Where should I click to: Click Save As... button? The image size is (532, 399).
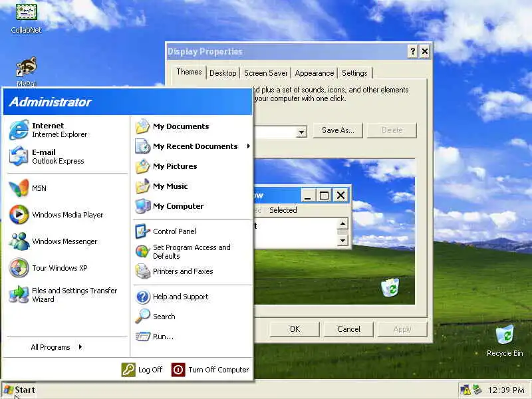(x=338, y=130)
